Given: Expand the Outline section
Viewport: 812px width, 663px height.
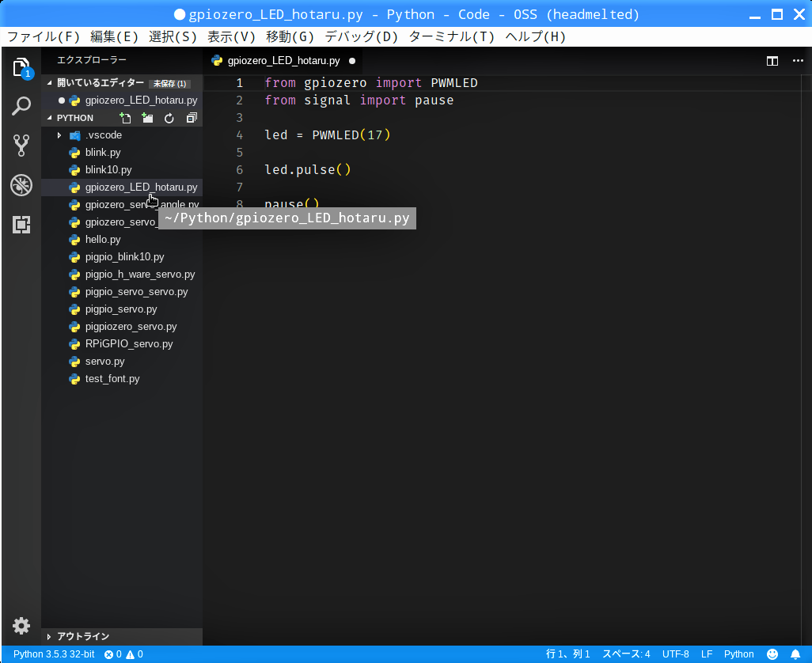Looking at the screenshot, I should pyautogui.click(x=49, y=637).
